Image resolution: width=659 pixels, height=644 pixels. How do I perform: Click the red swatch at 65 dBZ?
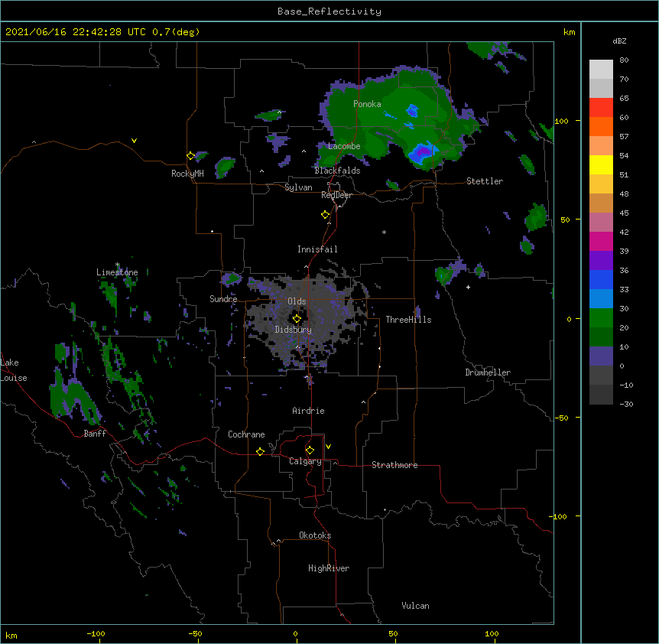pyautogui.click(x=601, y=108)
